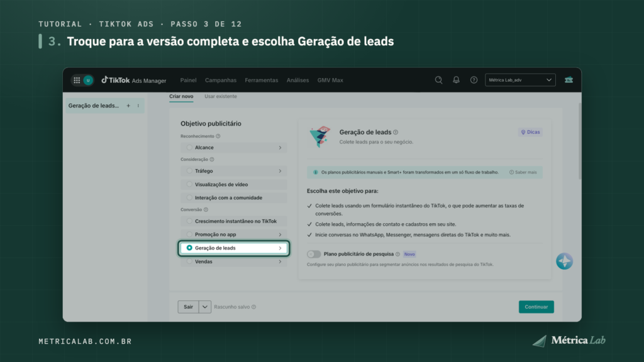Open the Painel menu
Image resolution: width=644 pixels, height=362 pixels.
click(188, 80)
